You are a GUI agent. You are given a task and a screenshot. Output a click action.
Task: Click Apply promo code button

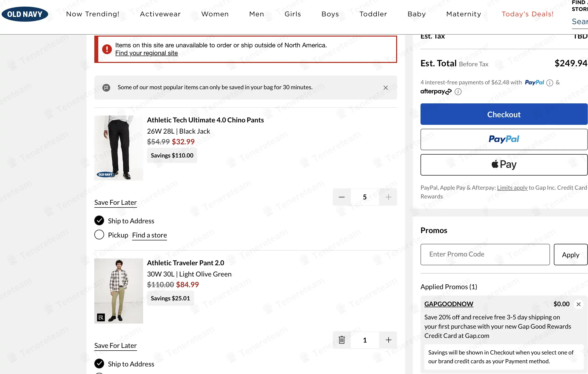click(570, 255)
